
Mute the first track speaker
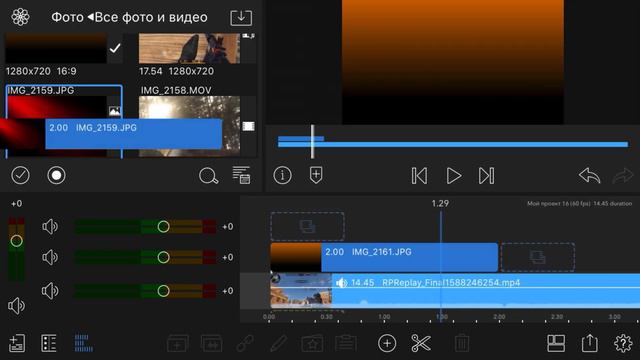[x=50, y=227]
